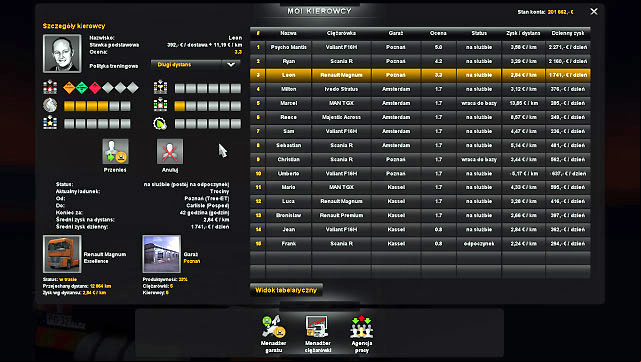Viewport: 641px width, 362px height.
Task: Click Majestic Across truck cell
Action: [x=341, y=117]
